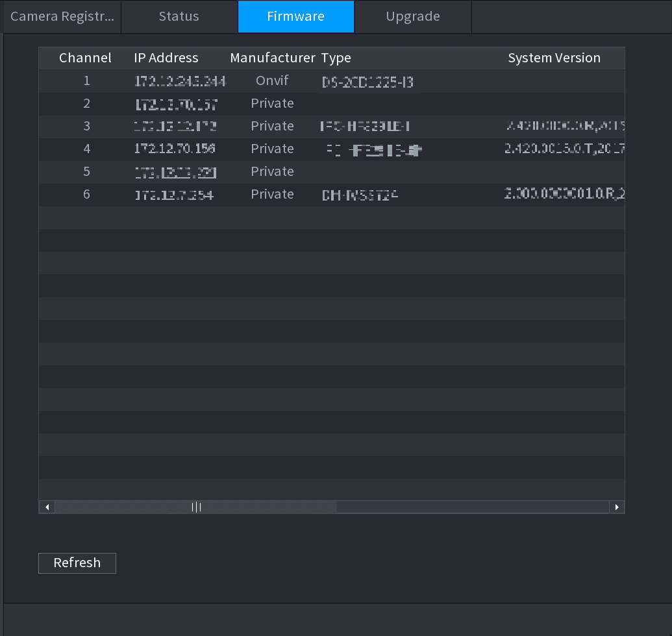
Task: Click channel 4 Private manufacturer cell
Action: coord(272,149)
